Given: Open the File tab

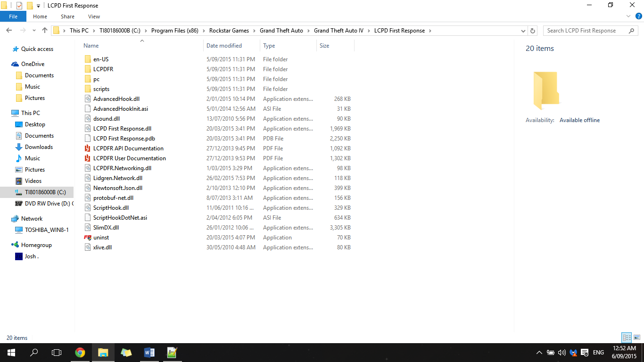Looking at the screenshot, I should pyautogui.click(x=13, y=16).
